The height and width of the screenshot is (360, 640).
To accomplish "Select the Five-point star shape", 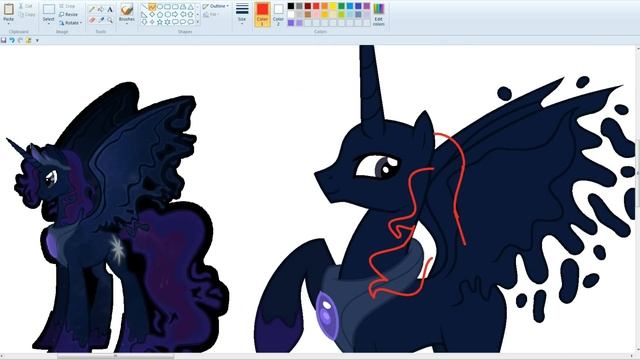I will coord(160,22).
